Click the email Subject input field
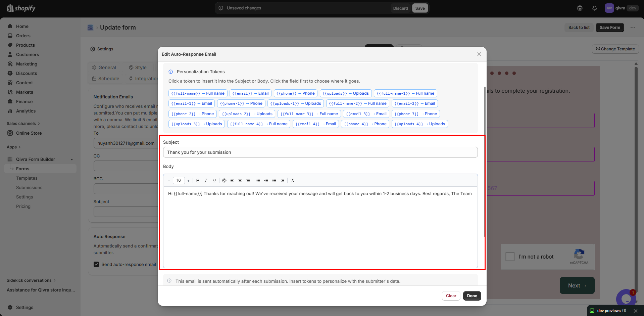Viewport: 644px width, 316px height. [x=320, y=152]
